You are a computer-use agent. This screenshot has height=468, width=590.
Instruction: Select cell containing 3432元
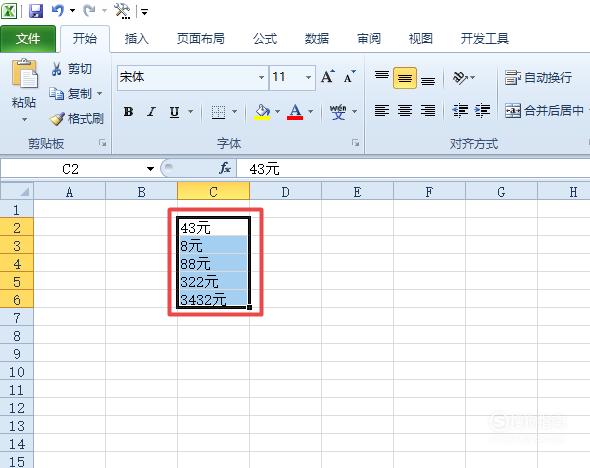point(213,299)
